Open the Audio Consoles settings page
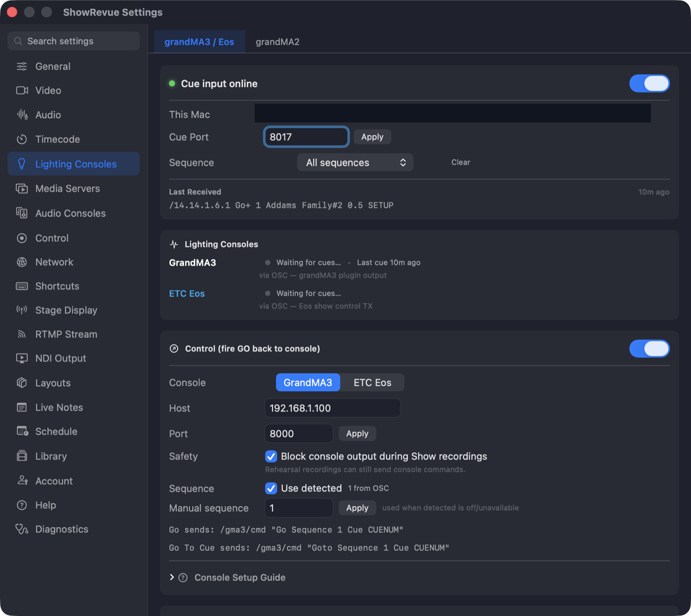The image size is (691, 616). click(x=73, y=213)
